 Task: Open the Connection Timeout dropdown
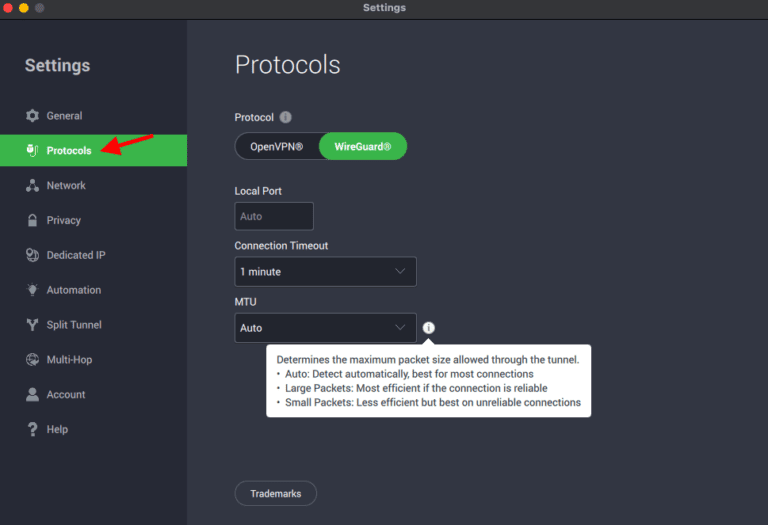[x=325, y=272]
